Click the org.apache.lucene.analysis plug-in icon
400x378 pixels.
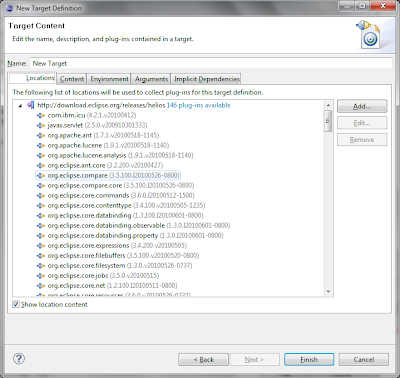(41, 155)
